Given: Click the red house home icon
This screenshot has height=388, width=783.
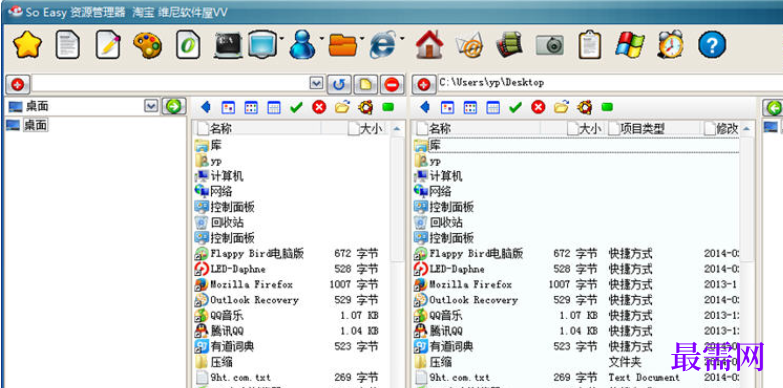Looking at the screenshot, I should [429, 45].
